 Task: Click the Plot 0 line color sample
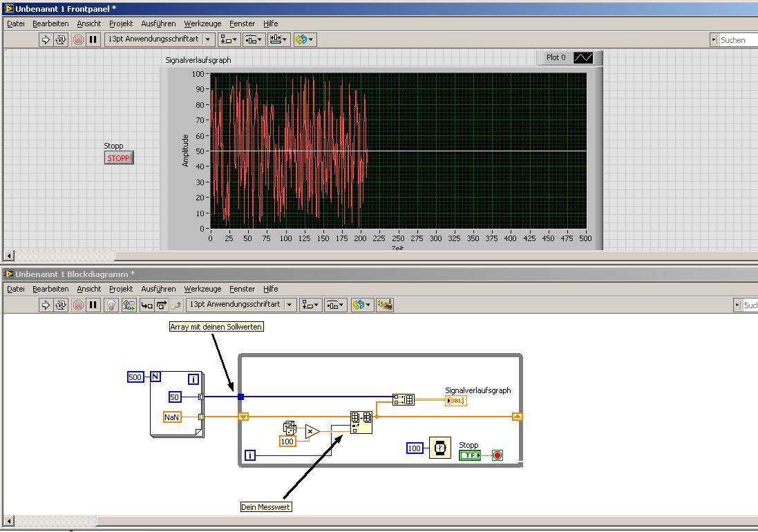click(583, 58)
